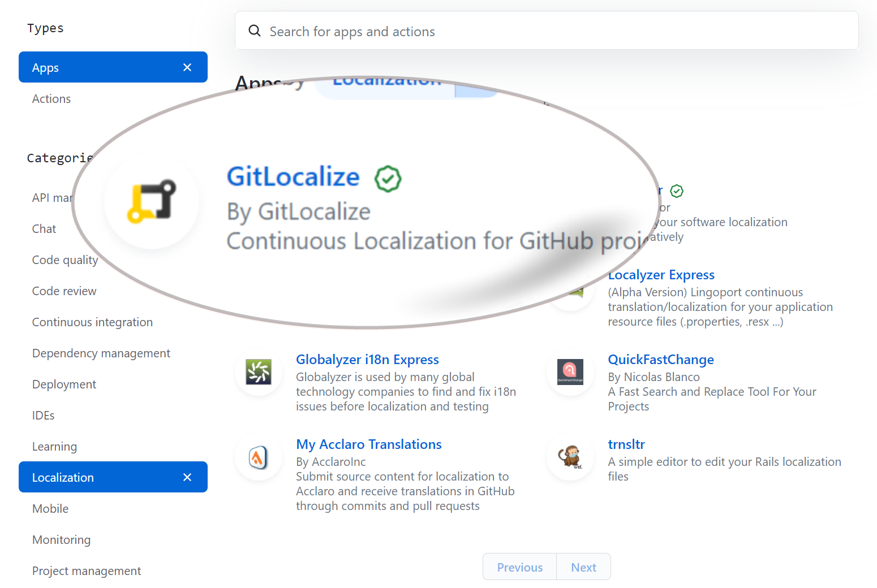Go to the Next results page

pyautogui.click(x=583, y=567)
